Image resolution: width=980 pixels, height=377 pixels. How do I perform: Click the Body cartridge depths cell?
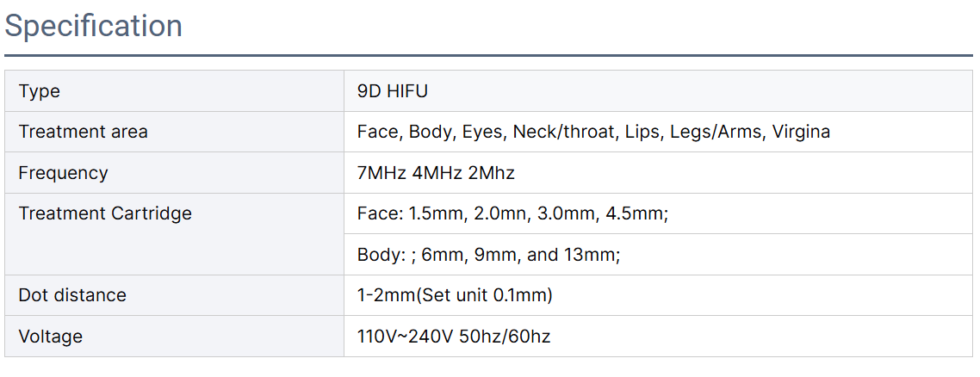(658, 255)
